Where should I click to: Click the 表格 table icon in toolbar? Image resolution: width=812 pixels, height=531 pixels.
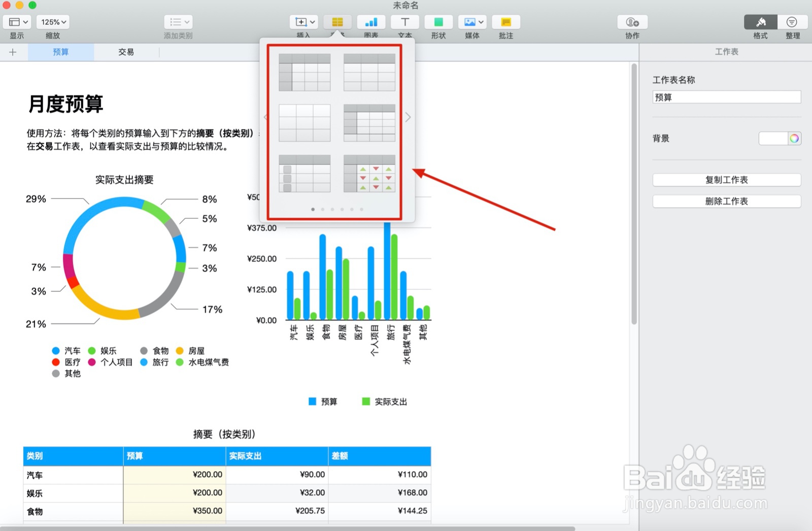click(337, 22)
